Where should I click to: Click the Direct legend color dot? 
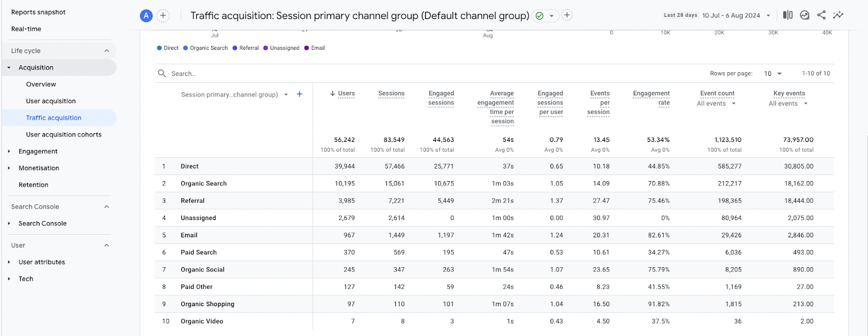pos(159,48)
